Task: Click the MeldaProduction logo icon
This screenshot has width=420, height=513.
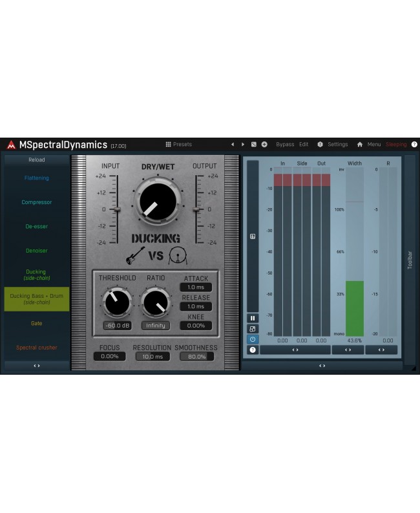Action: click(11, 145)
